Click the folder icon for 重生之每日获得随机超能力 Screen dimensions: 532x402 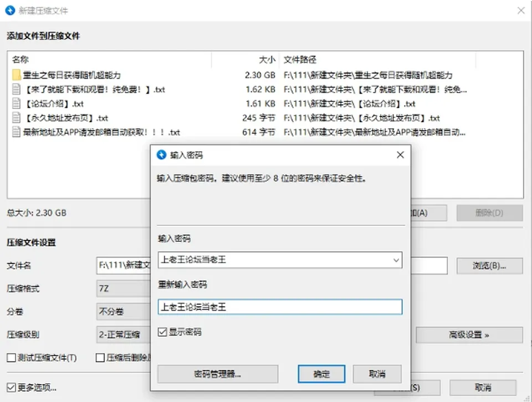pos(17,75)
